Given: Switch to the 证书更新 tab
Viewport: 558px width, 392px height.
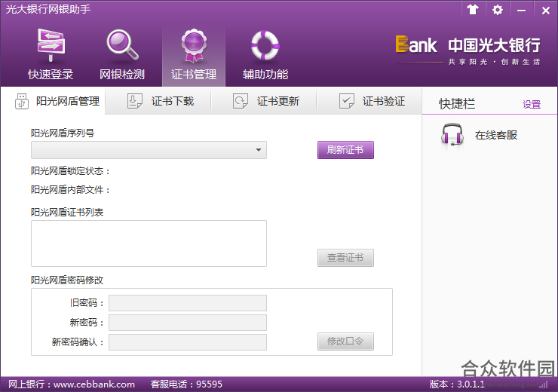Looking at the screenshot, I should point(264,101).
